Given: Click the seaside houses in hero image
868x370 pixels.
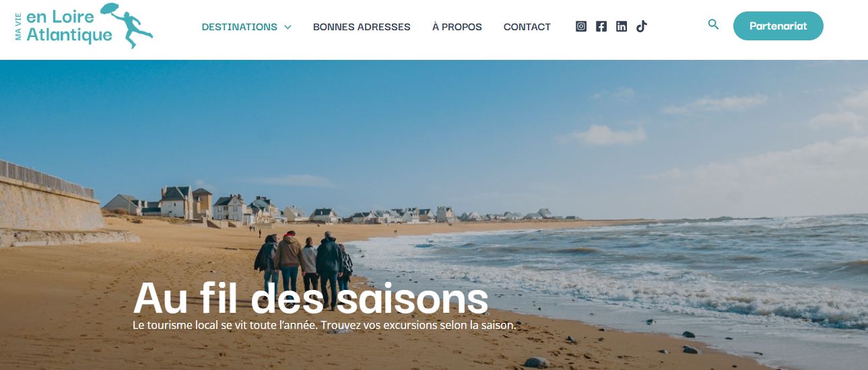Looking at the screenshot, I should [337, 207].
